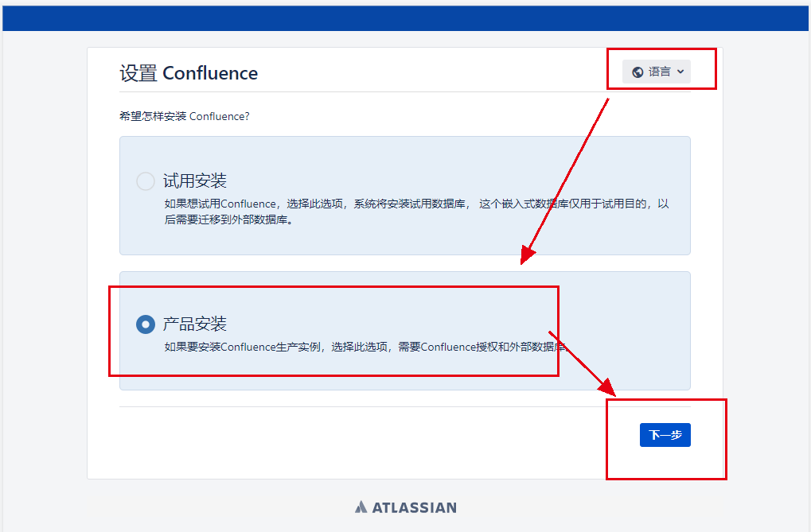This screenshot has height=532, width=811.
Task: Click the 下一步 button
Action: (x=665, y=435)
